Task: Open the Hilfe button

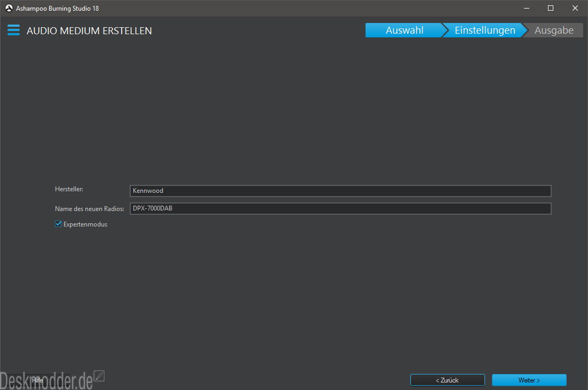Action: [37, 380]
